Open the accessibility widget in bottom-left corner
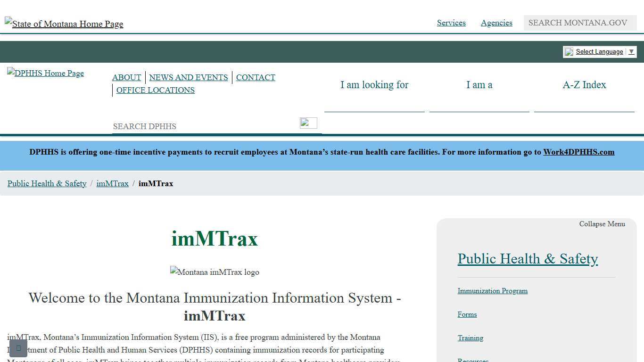Screen dimensions: 644x362 (18, 348)
